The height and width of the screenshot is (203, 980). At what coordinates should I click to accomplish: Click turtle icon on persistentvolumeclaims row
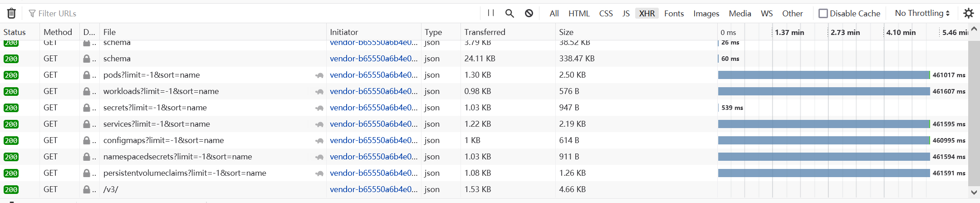[x=319, y=173]
